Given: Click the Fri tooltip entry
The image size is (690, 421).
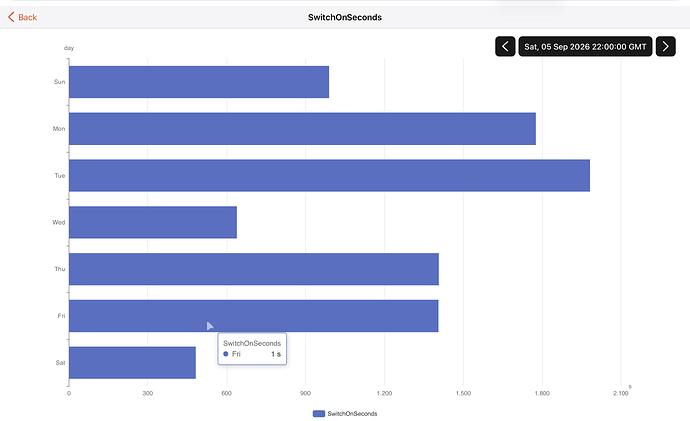Looking at the screenshot, I should (x=252, y=354).
